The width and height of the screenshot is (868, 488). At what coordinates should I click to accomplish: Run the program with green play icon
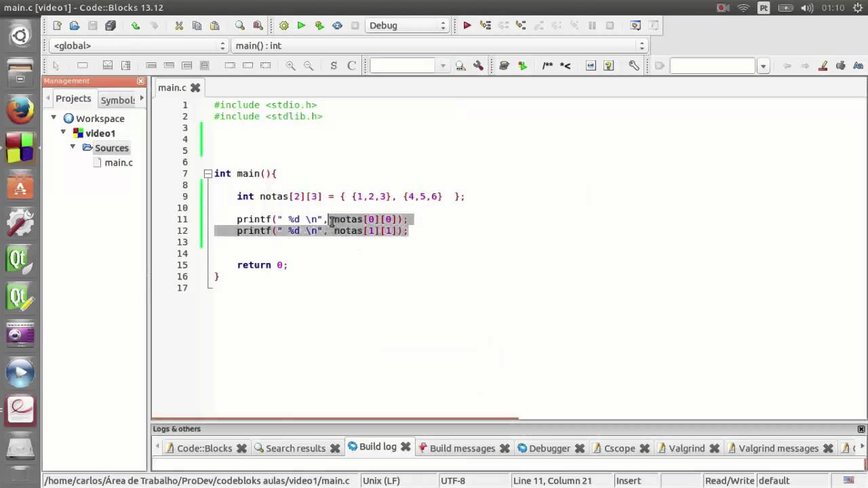(x=301, y=26)
